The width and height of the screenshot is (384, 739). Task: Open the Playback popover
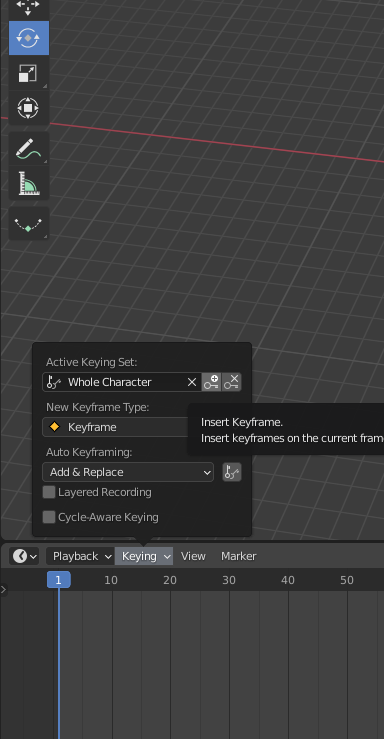click(x=80, y=556)
